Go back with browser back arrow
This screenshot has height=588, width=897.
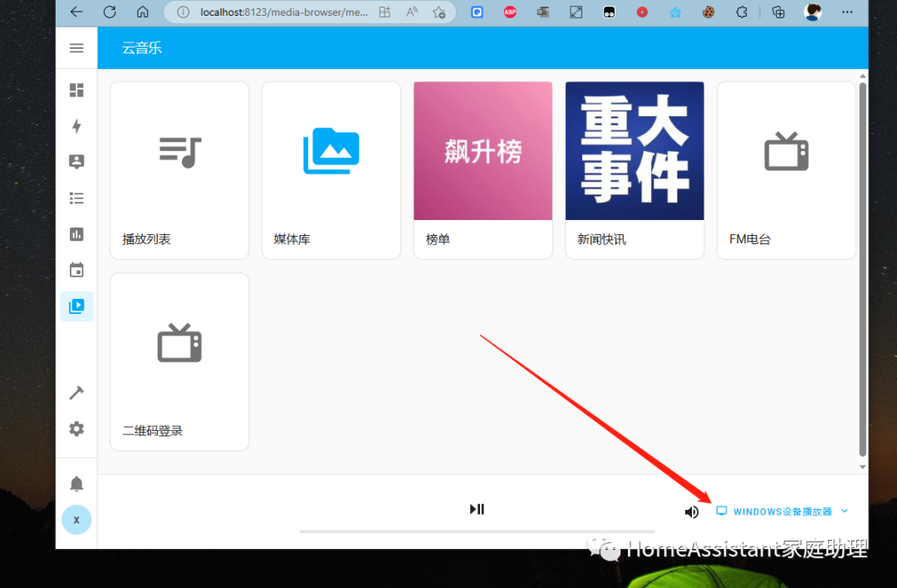pyautogui.click(x=76, y=12)
